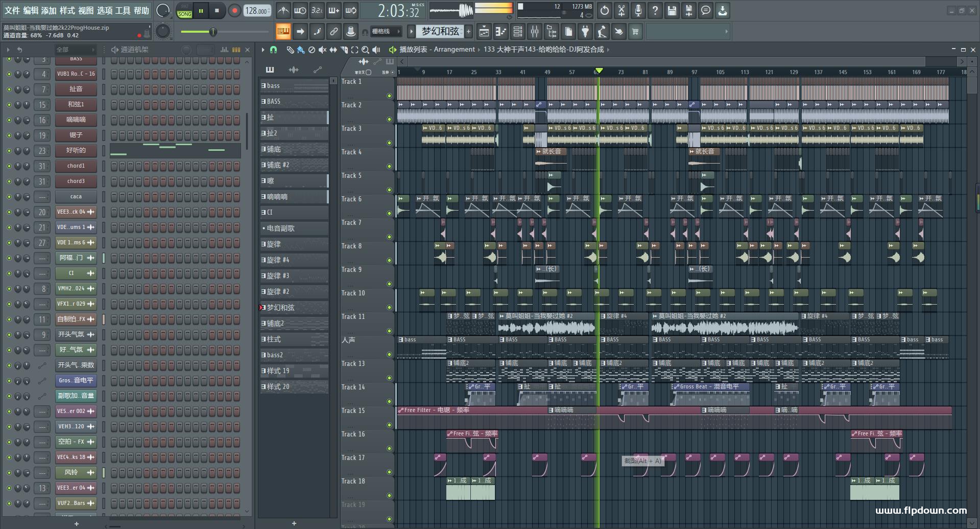
Task: Select the playlist paint brush tool
Action: tap(301, 50)
